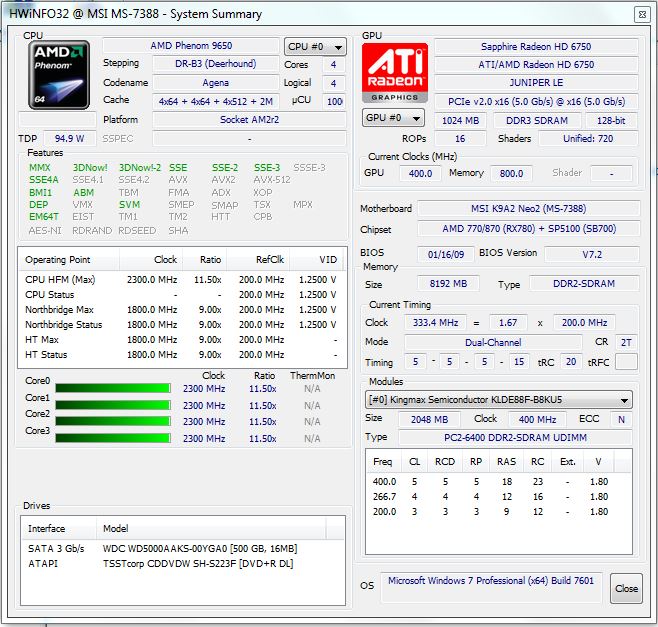
Task: Click the Dual-Channel mode field
Action: [x=493, y=342]
